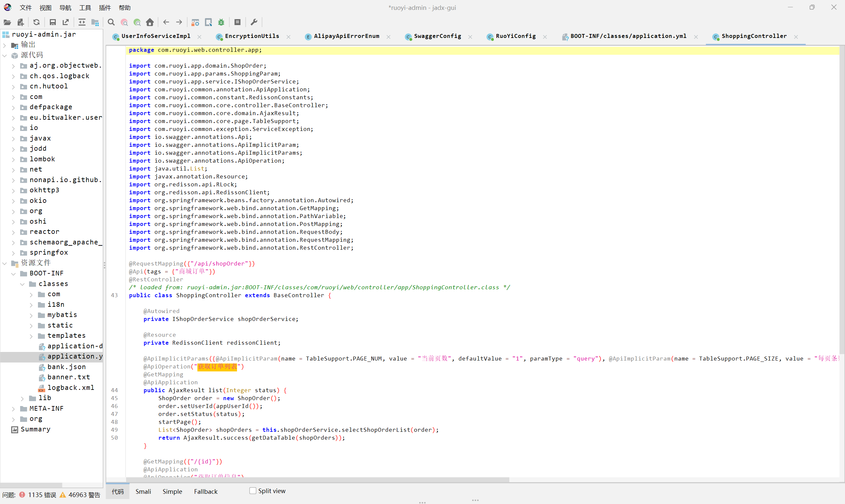Click the reload files refresh icon

coord(36,22)
